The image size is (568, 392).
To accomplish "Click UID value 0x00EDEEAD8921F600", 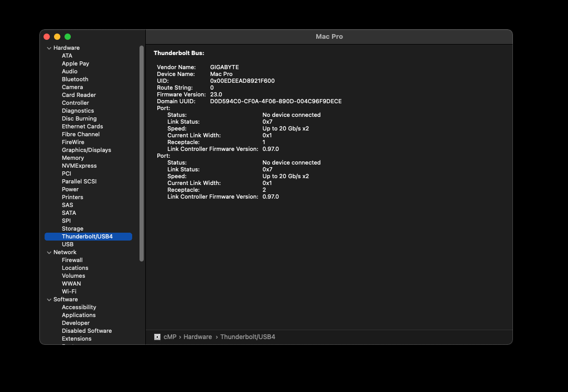I will 242,81.
